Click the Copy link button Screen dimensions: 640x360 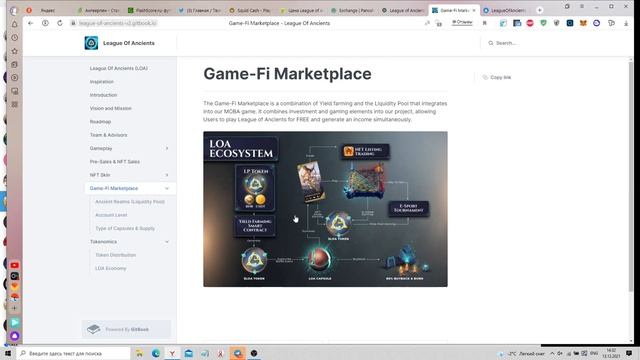point(497,77)
